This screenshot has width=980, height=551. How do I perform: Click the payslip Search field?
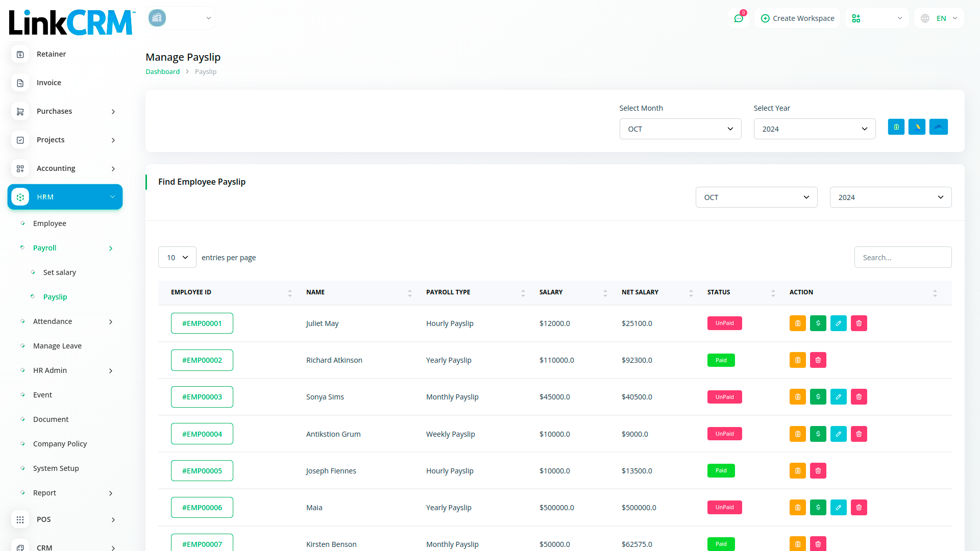pyautogui.click(x=902, y=258)
